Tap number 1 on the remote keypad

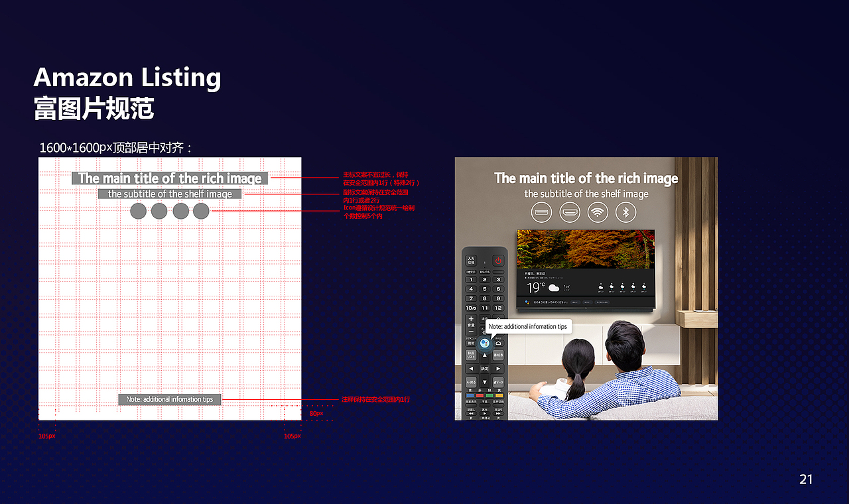point(471,280)
